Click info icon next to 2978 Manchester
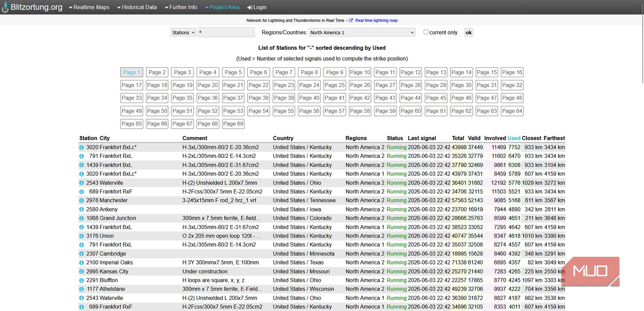 coord(82,200)
